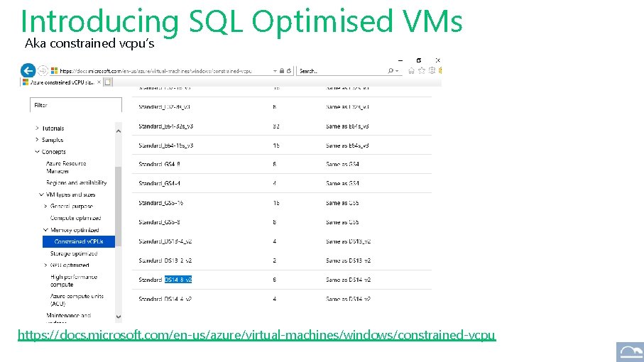Go Home via the browser house icon
Viewport: 644px width, 362px height.
[411, 71]
